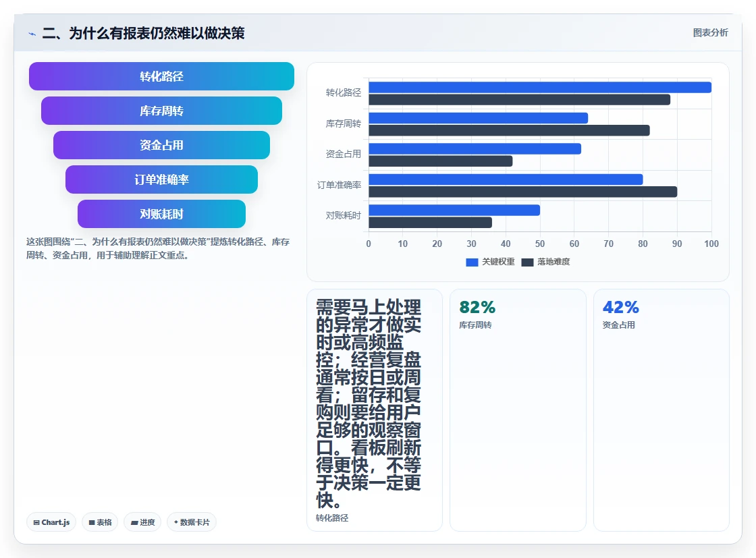Image resolution: width=756 pixels, height=558 pixels.
Task: Click dark 落地难度 bar for 对账耗时
Action: 430,223
